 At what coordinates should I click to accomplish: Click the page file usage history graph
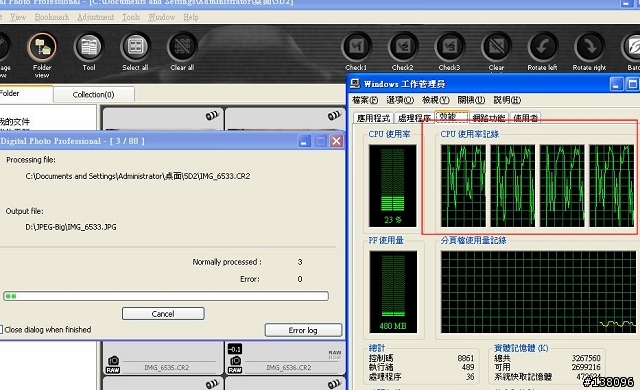click(538, 292)
